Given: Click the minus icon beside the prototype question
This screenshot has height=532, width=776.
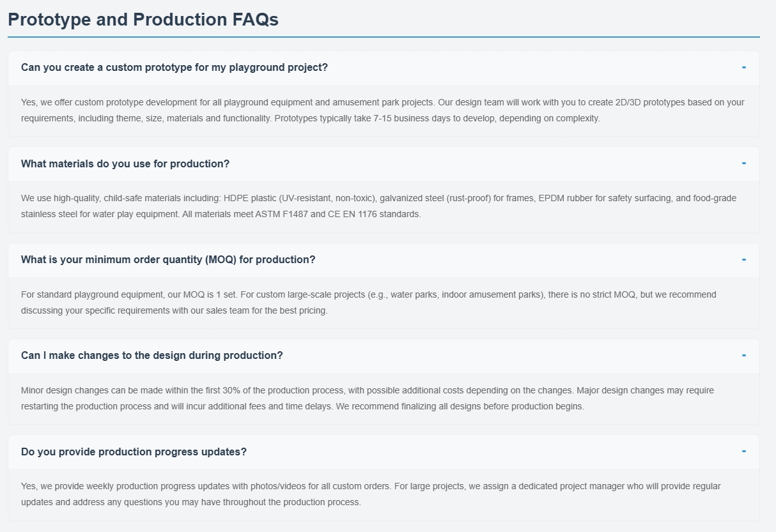Looking at the screenshot, I should pos(743,67).
